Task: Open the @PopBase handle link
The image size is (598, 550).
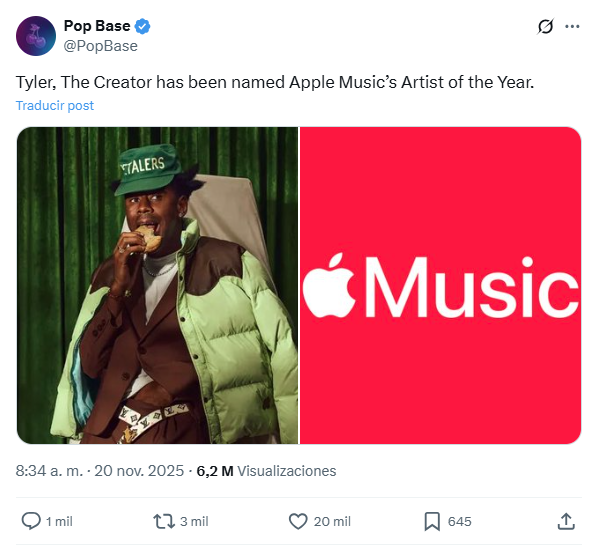Action: pyautogui.click(x=101, y=46)
